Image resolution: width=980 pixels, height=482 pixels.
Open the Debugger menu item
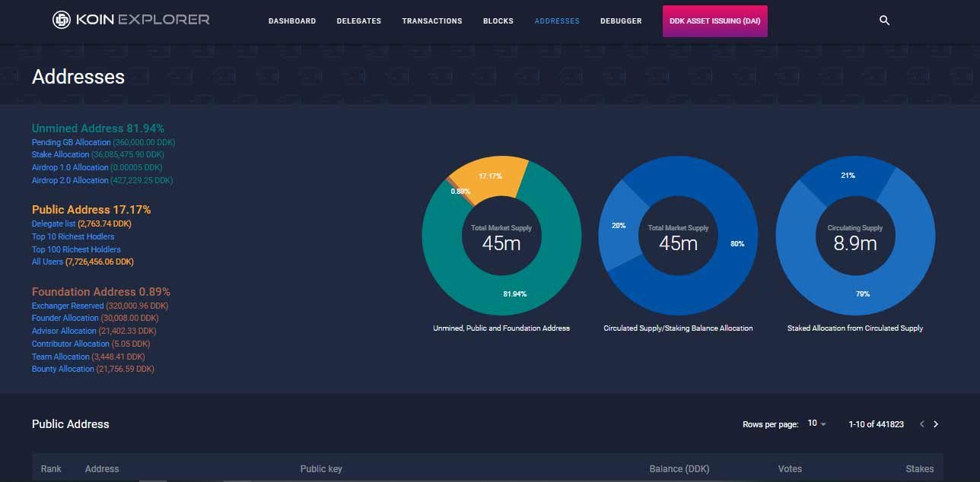click(x=621, y=21)
